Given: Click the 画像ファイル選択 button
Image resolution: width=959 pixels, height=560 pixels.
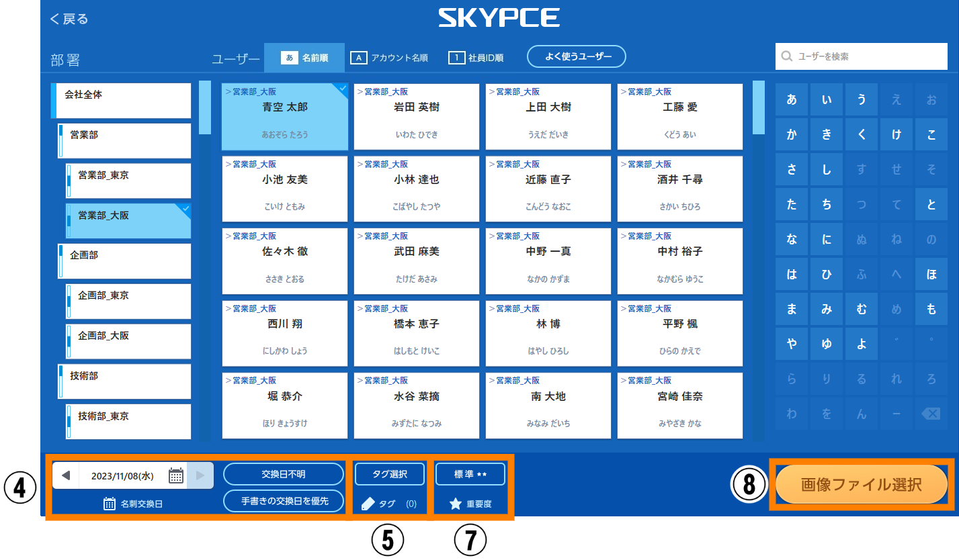Looking at the screenshot, I should coord(861,484).
